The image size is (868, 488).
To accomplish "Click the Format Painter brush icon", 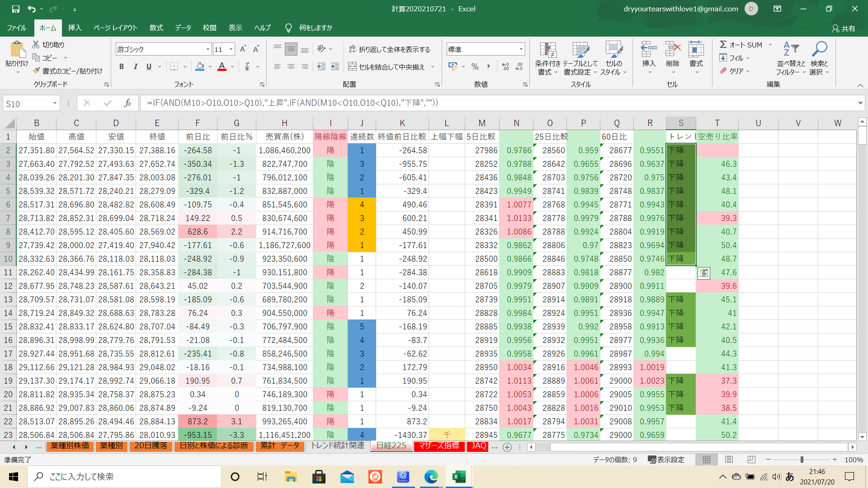I will coord(37,71).
